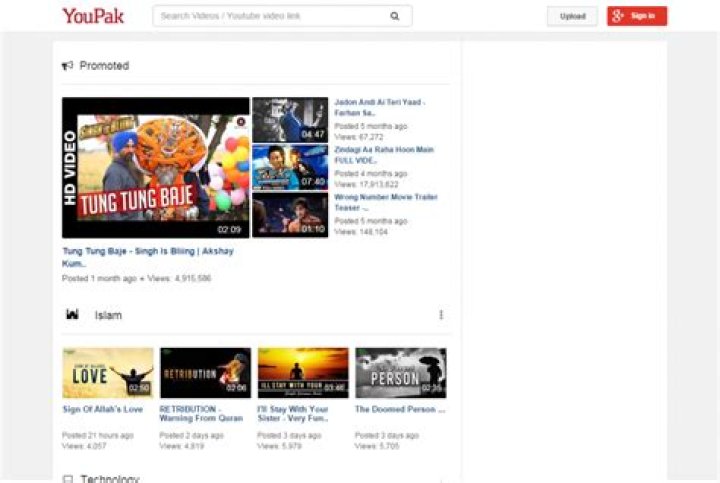This screenshot has height=483, width=720.
Task: Open the Sign Of Allah's Love thumbnail
Action: pyautogui.click(x=108, y=373)
